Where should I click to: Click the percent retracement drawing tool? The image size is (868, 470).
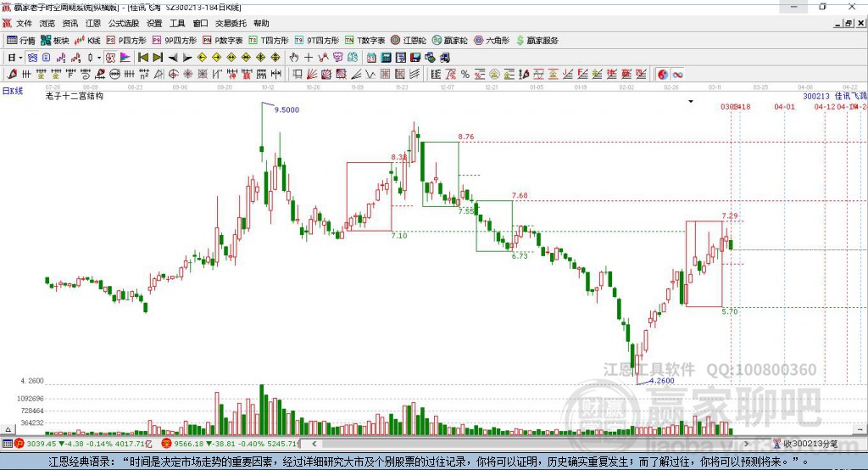465,75
